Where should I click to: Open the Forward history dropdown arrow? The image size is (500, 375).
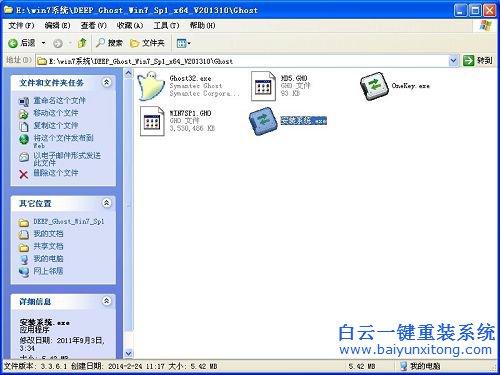(70, 43)
